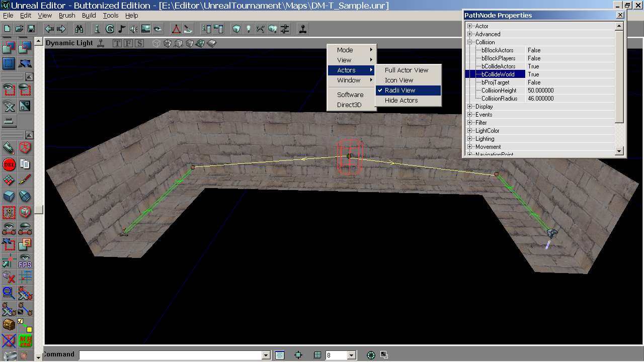Click the New map icon in toolbar

[7, 29]
